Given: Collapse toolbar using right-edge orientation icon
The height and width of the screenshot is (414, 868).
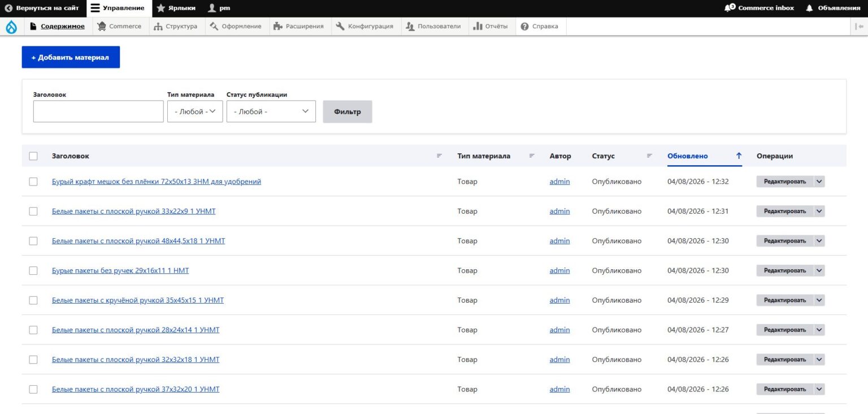Looking at the screenshot, I should [859, 26].
